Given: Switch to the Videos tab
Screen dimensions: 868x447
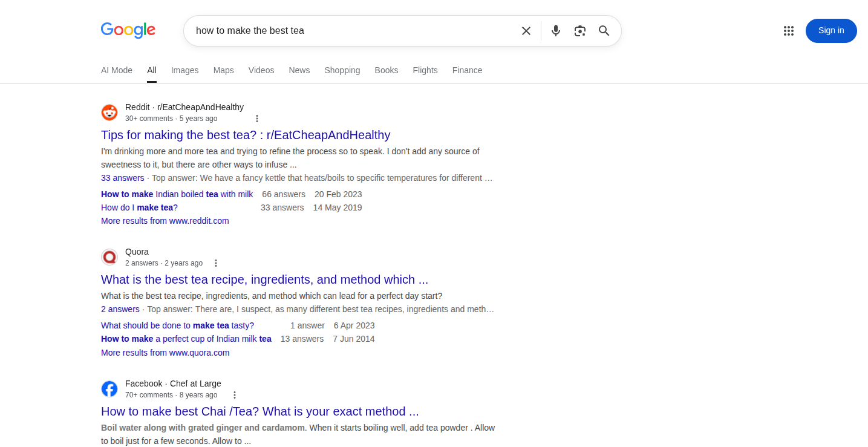Looking at the screenshot, I should (261, 70).
